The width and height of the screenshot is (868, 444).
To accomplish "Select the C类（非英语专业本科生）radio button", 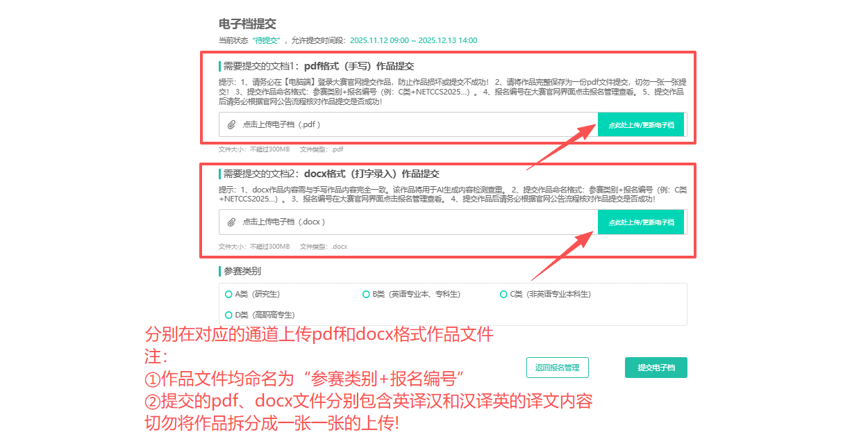I will click(503, 295).
